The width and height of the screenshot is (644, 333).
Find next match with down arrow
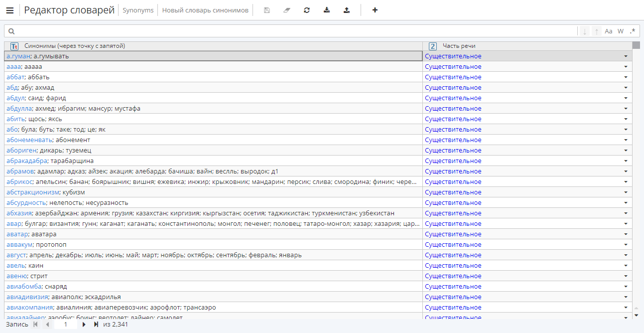coord(585,31)
